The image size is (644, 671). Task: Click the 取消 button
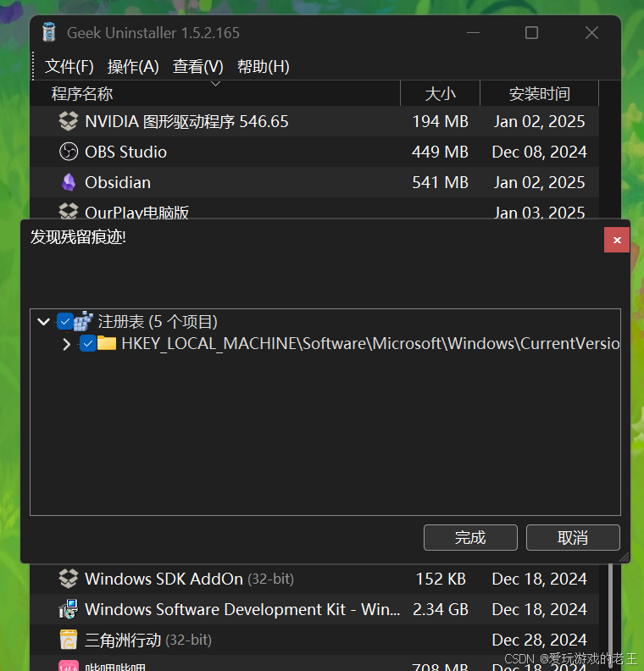point(573,537)
